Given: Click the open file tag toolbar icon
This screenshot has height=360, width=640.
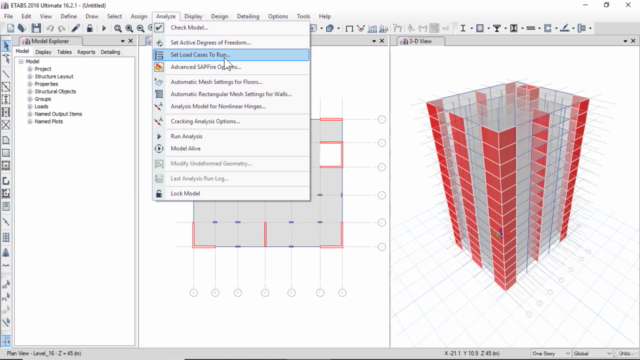Looking at the screenshot, I should tap(22, 28).
